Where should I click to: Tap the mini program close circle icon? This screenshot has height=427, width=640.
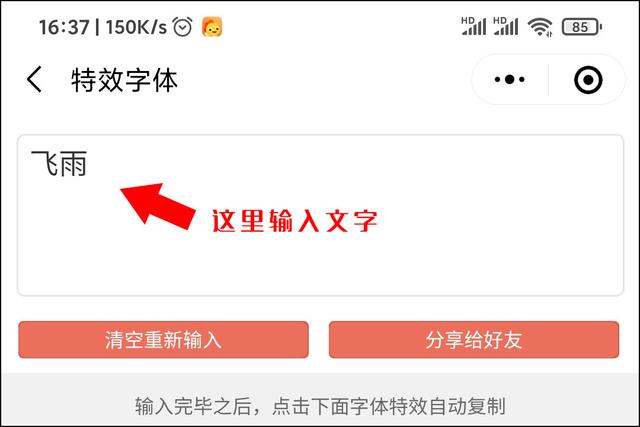pyautogui.click(x=588, y=80)
